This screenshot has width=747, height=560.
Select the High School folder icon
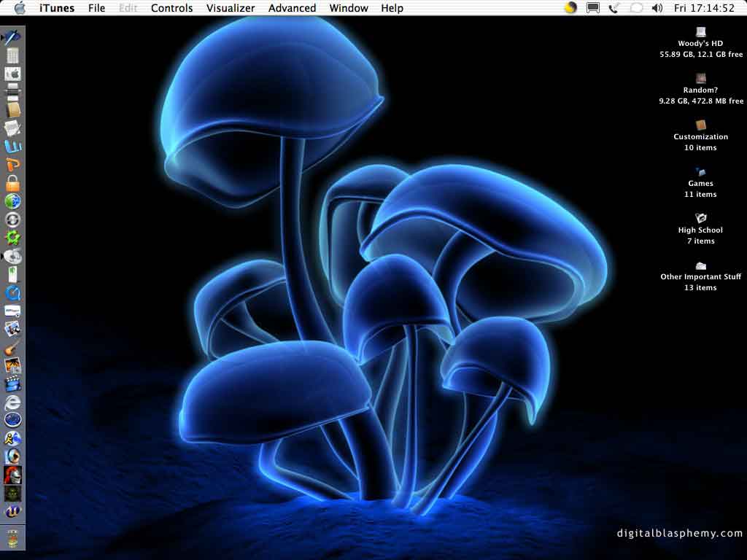[700, 218]
